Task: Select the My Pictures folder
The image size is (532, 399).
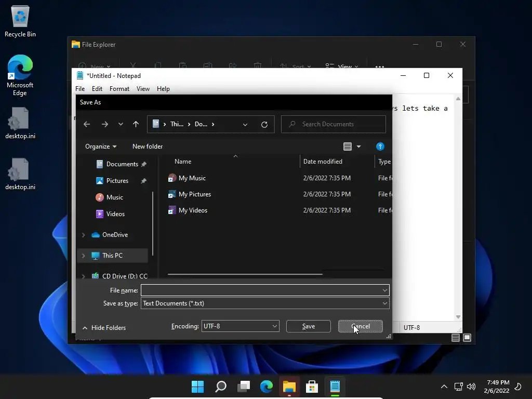Action: click(195, 194)
